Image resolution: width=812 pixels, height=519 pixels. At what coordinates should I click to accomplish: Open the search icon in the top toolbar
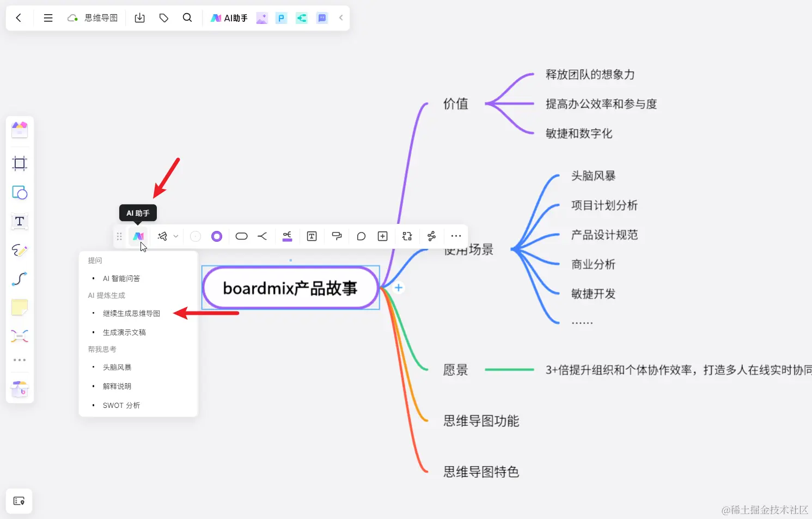tap(187, 17)
